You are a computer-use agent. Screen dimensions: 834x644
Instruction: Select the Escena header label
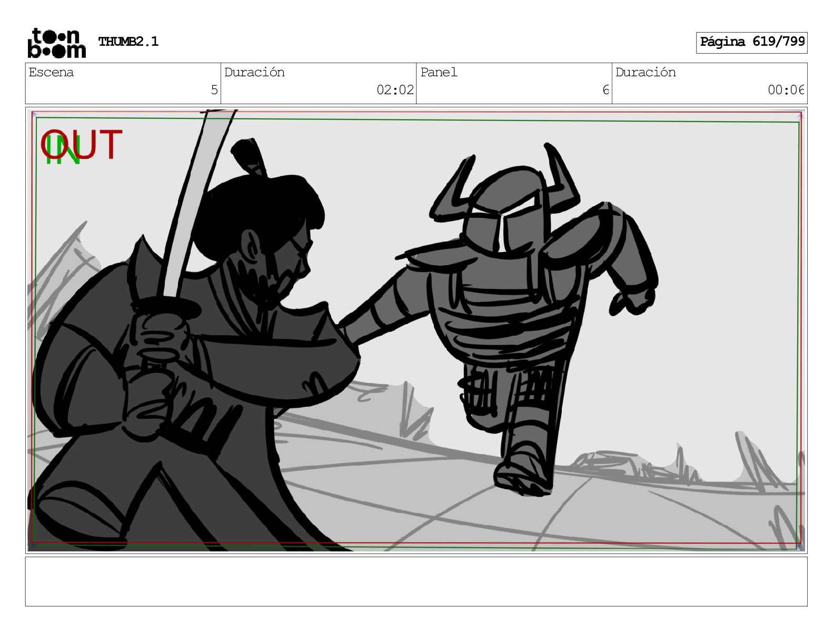(51, 72)
